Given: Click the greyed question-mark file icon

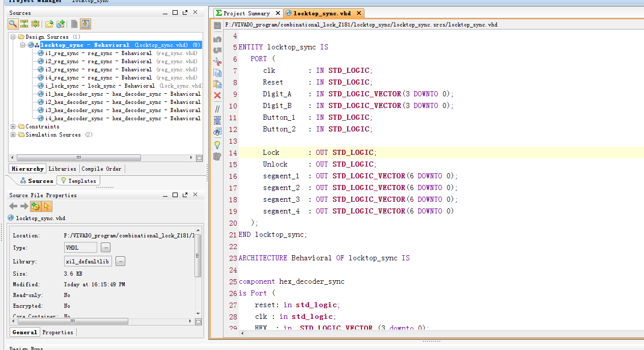Looking at the screenshot, I should point(74,23).
